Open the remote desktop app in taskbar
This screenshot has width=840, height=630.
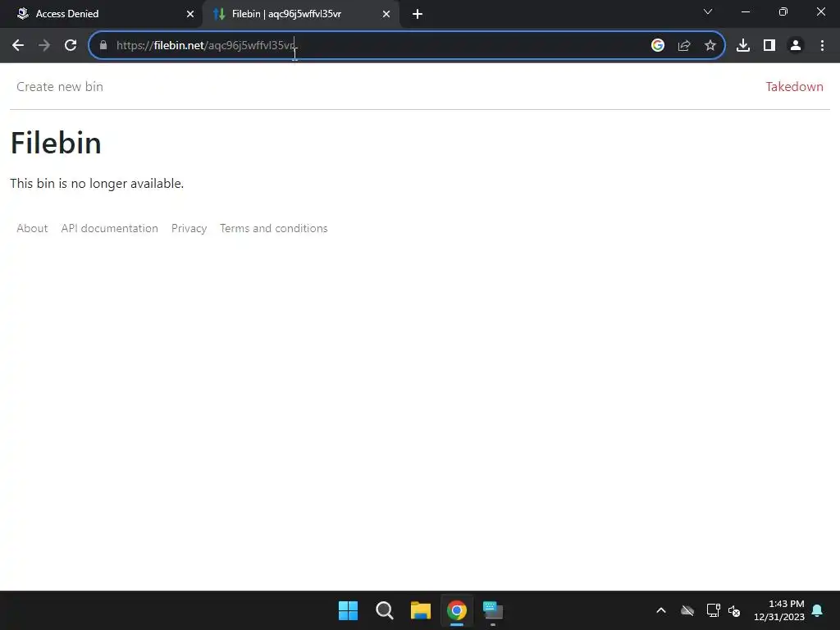click(493, 610)
